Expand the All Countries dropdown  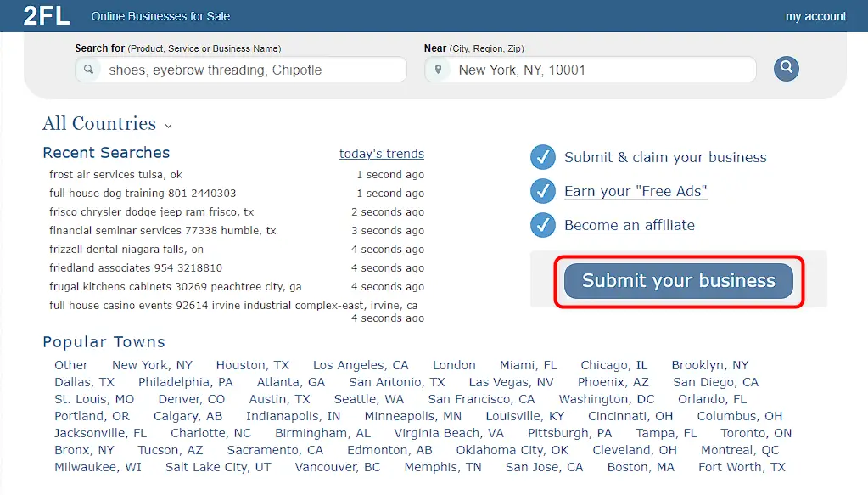pyautogui.click(x=108, y=123)
